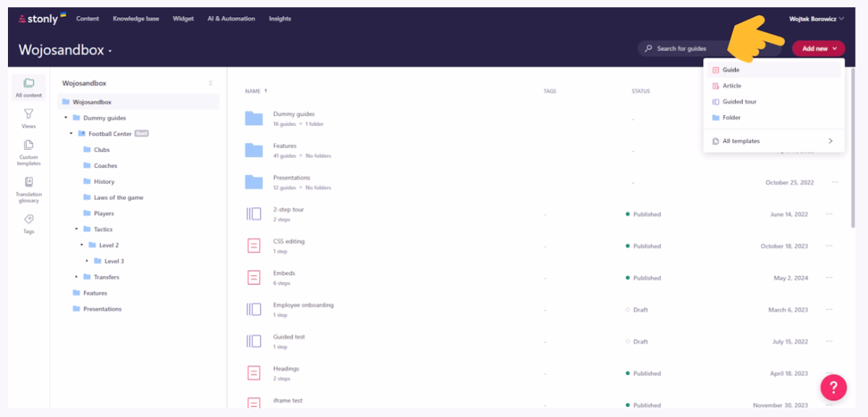Open the AI & Automation menu
The width and height of the screenshot is (868, 417).
click(231, 19)
